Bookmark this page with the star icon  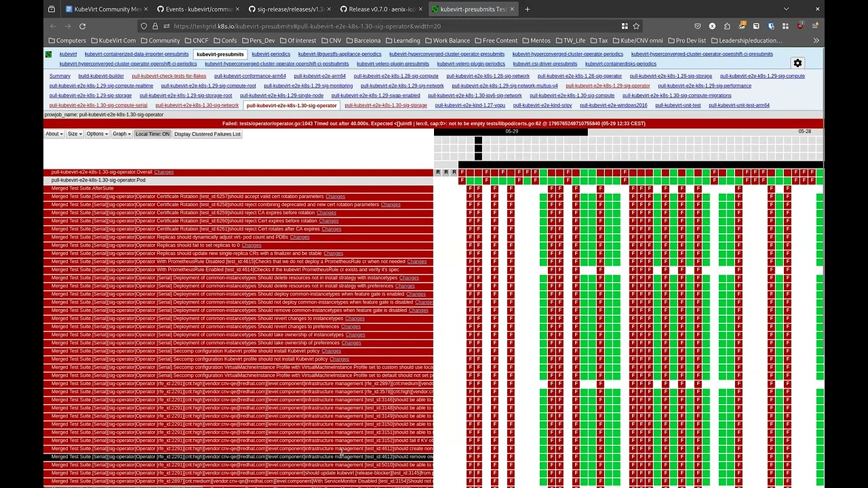tap(636, 26)
